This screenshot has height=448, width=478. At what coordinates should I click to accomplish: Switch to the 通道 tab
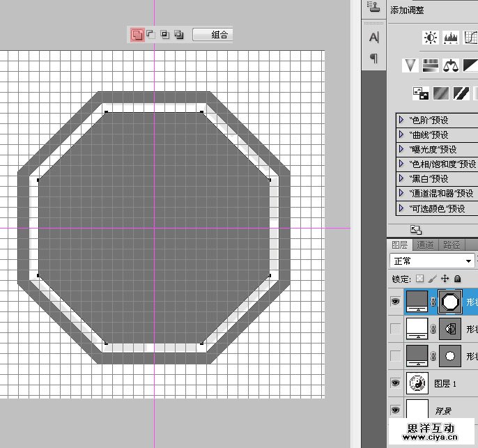click(425, 245)
